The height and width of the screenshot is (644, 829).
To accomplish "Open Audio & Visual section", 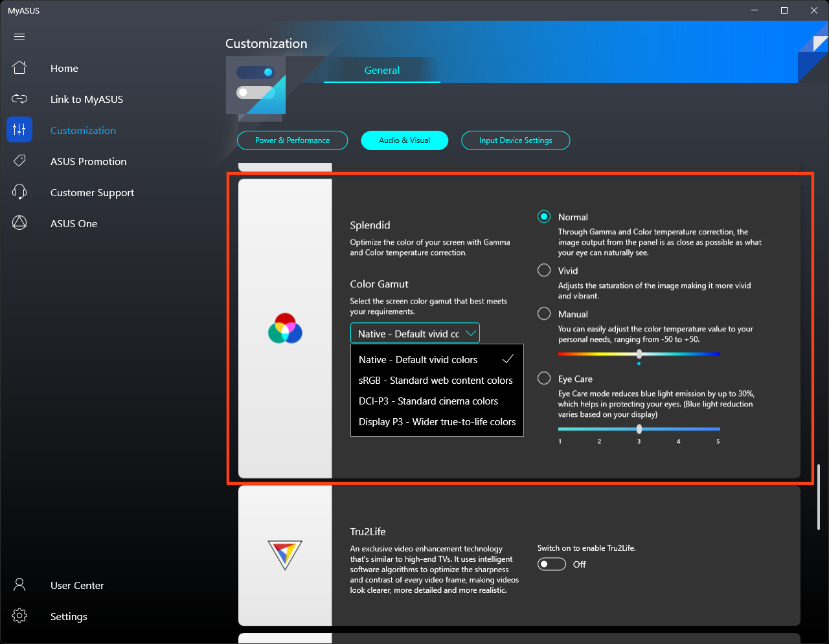I will tap(405, 140).
